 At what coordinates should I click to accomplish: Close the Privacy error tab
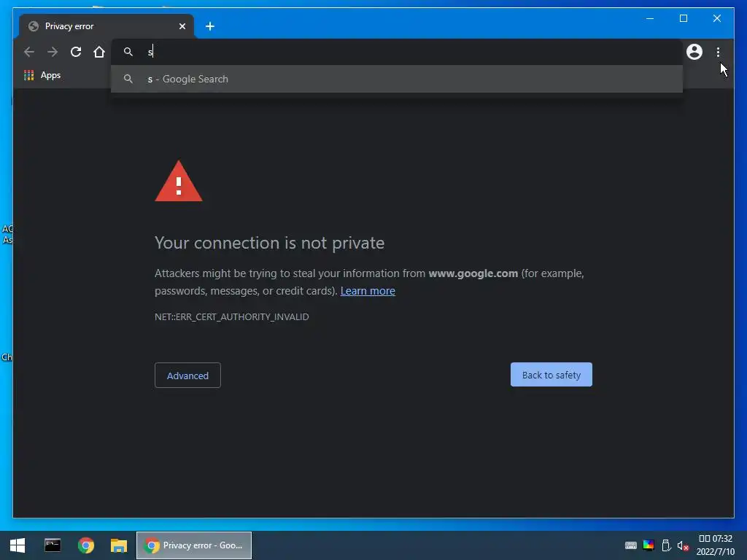coord(182,26)
